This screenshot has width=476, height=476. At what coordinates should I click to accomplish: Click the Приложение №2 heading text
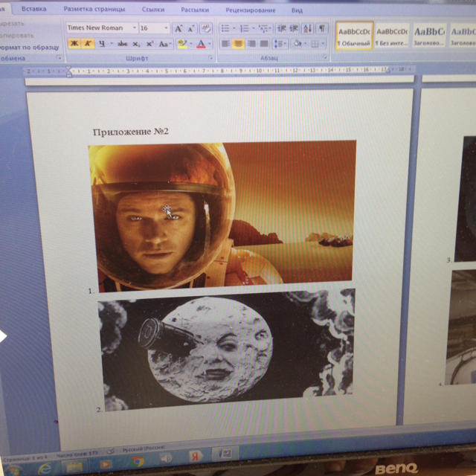coord(131,132)
